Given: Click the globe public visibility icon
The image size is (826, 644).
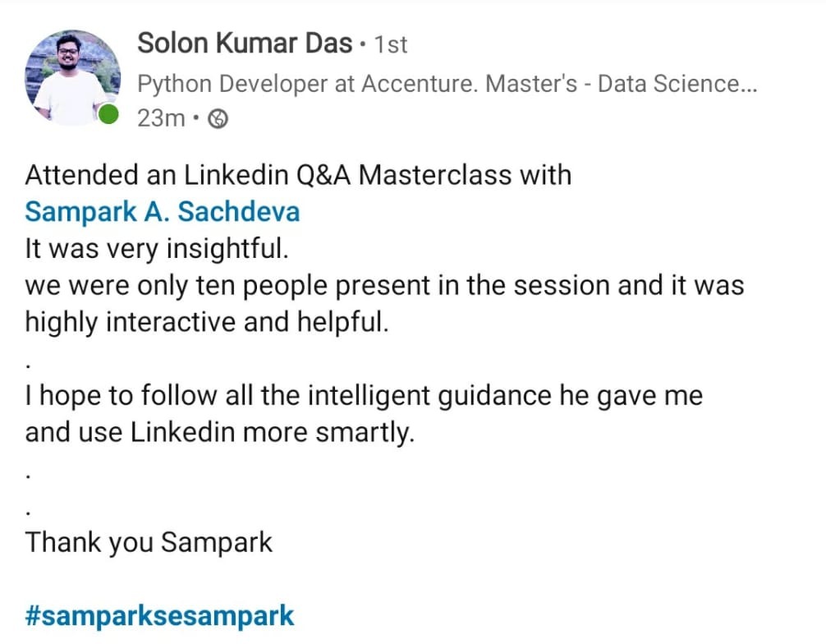Looking at the screenshot, I should [218, 119].
